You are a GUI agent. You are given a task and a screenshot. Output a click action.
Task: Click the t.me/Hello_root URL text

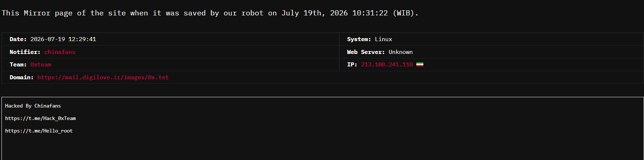39,131
